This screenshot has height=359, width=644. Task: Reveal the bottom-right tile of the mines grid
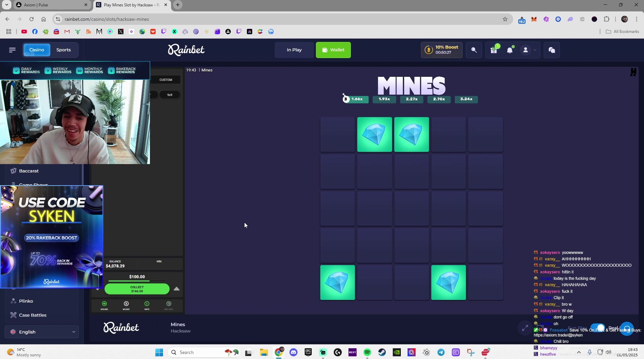pos(485,283)
